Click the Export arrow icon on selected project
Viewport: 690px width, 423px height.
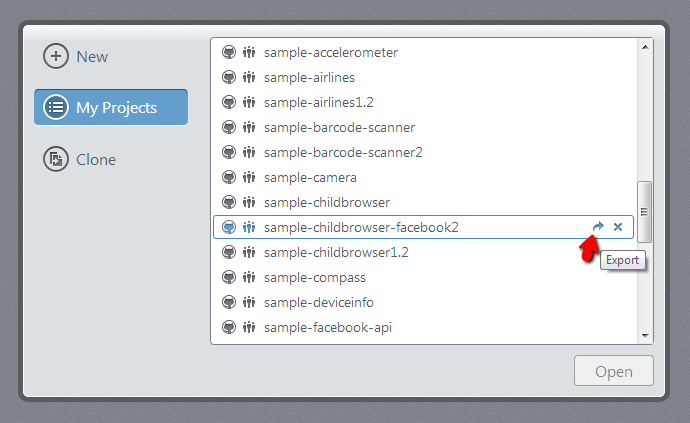coord(598,227)
